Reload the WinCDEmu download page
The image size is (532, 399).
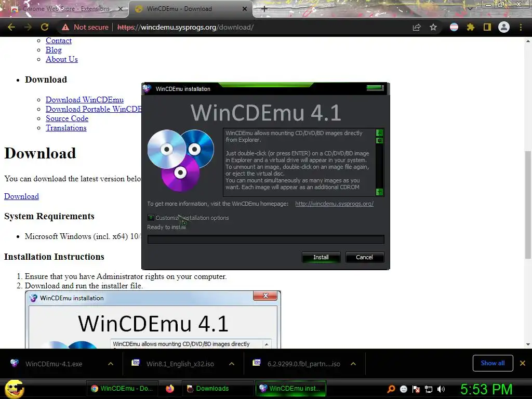(45, 27)
